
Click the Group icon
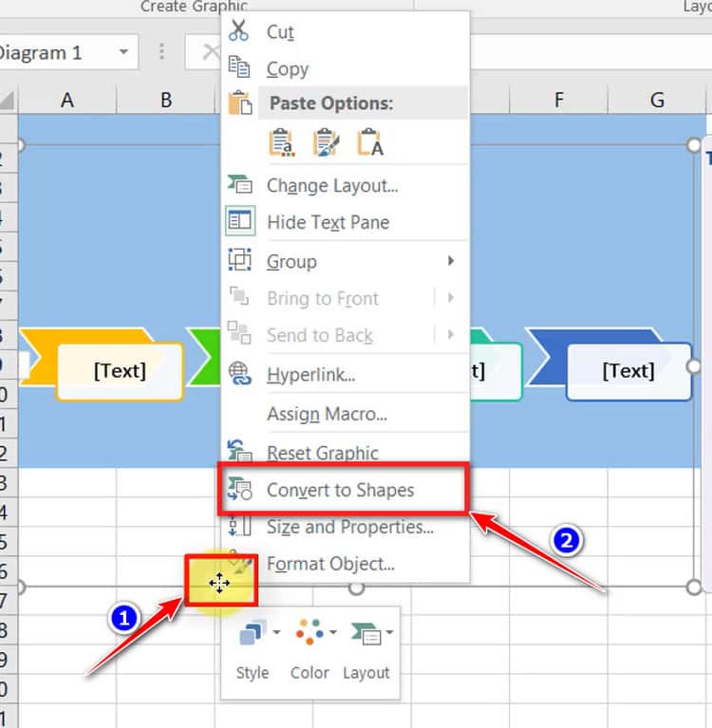(x=239, y=259)
